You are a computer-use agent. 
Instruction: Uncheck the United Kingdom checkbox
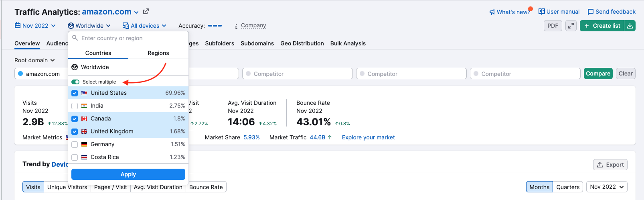click(x=75, y=131)
